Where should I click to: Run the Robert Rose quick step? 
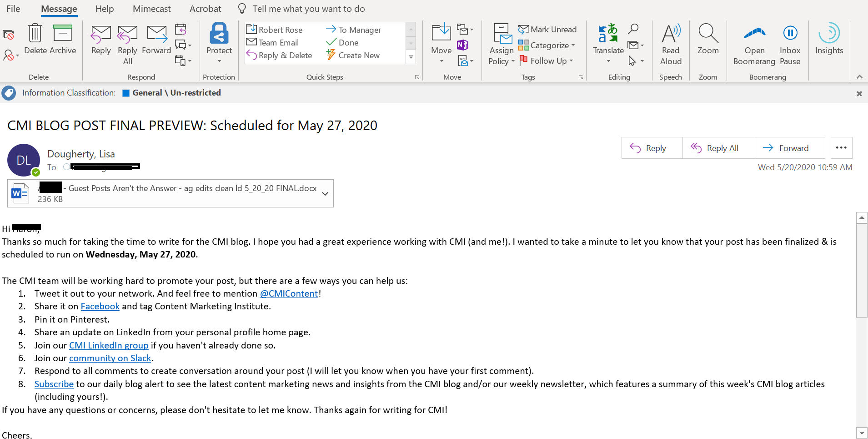coord(275,30)
